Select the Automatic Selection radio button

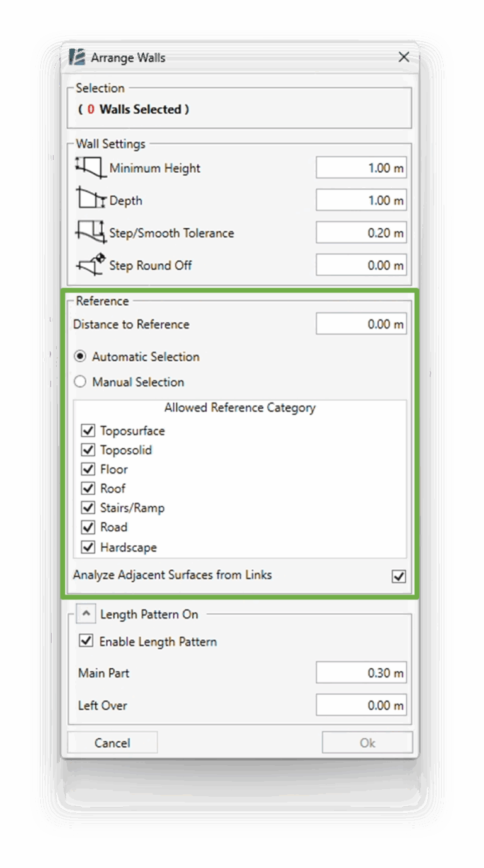click(x=80, y=357)
